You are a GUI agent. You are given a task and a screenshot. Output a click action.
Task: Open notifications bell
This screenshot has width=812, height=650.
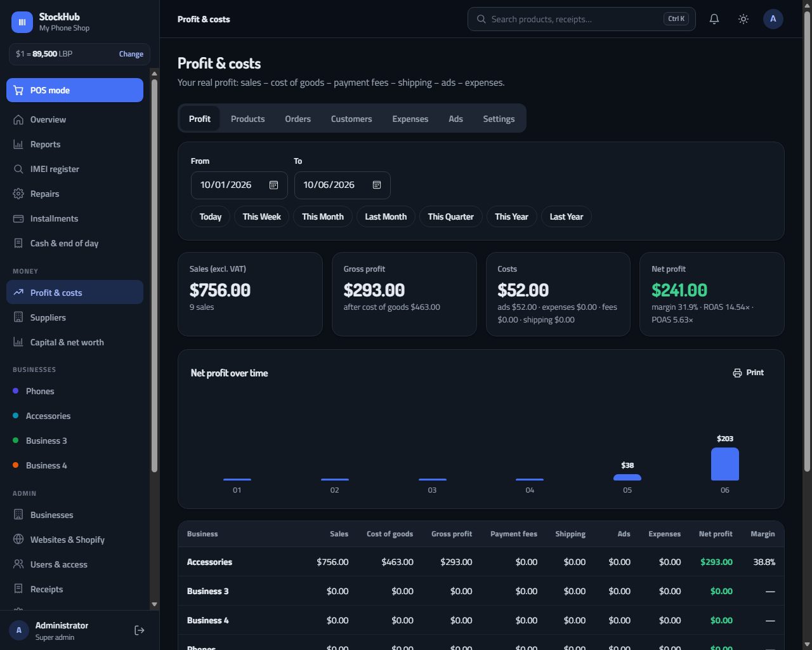tap(714, 19)
